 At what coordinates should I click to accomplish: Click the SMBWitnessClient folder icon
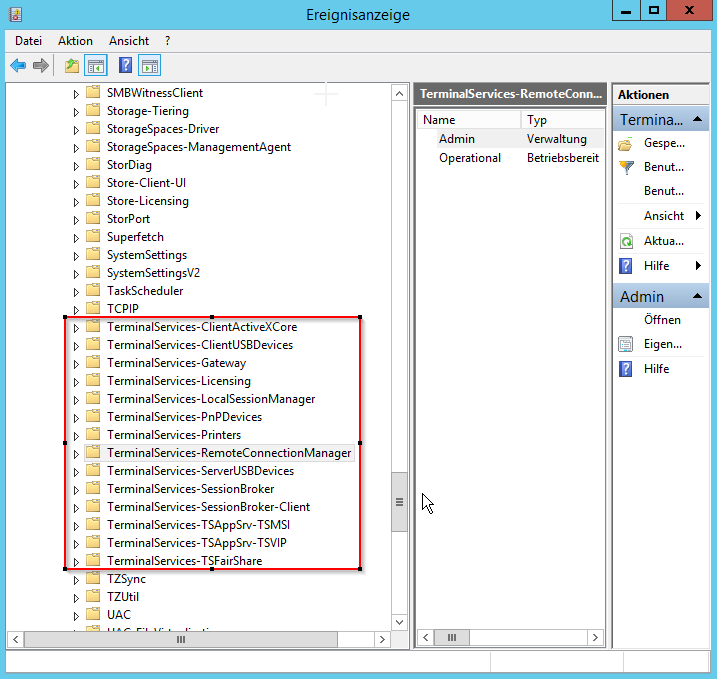point(93,92)
